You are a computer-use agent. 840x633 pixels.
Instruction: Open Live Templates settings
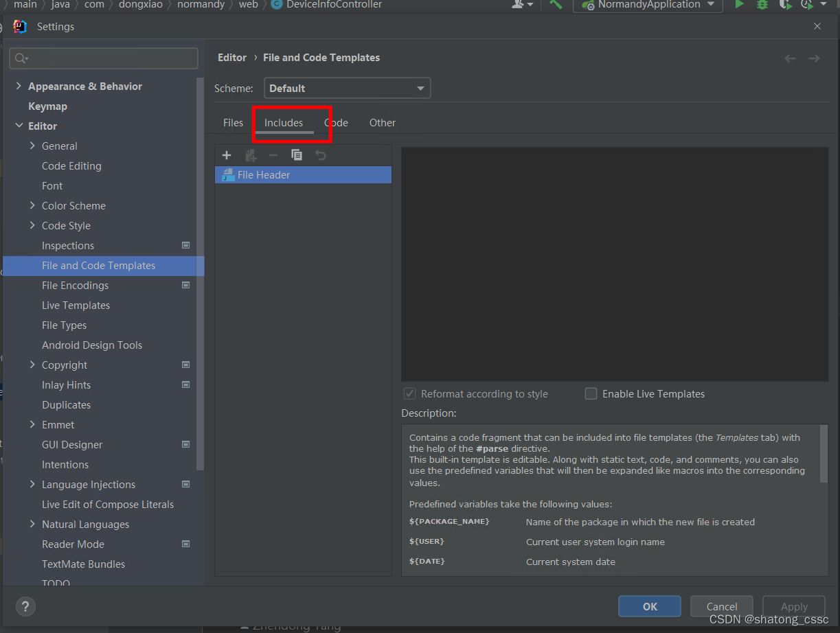tap(76, 305)
